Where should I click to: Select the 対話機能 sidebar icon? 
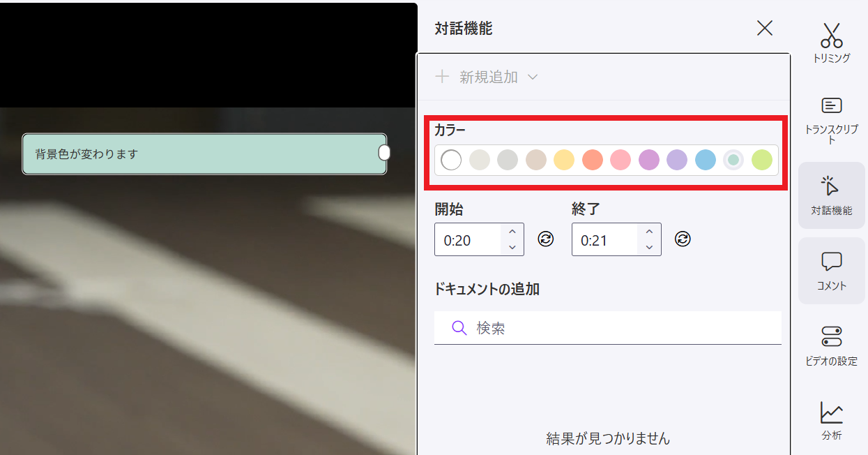(831, 194)
